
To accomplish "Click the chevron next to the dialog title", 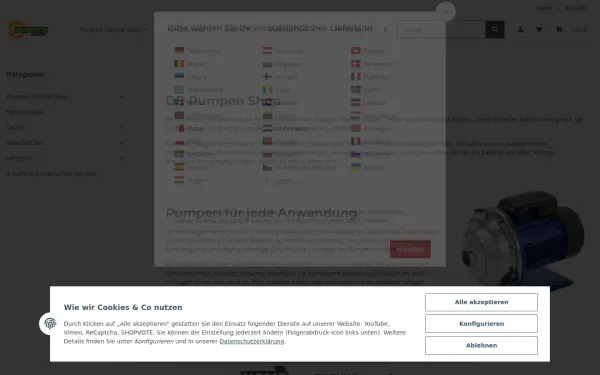I will pos(385,29).
